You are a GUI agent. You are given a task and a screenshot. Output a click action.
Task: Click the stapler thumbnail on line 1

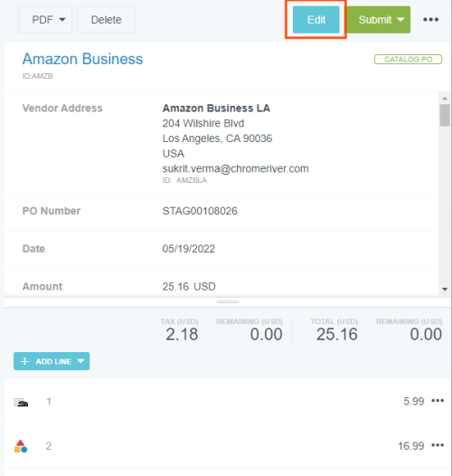pos(21,402)
